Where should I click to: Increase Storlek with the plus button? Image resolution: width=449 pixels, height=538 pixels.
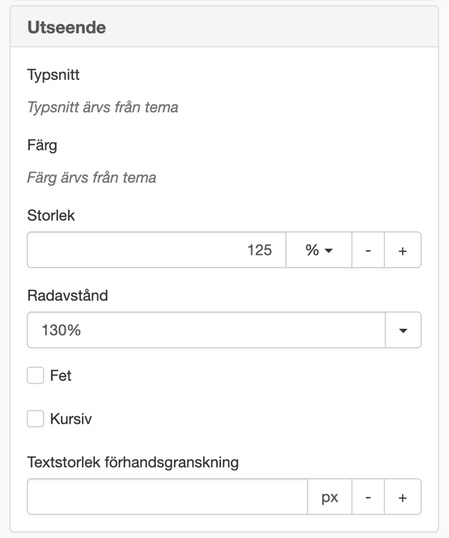tap(403, 250)
